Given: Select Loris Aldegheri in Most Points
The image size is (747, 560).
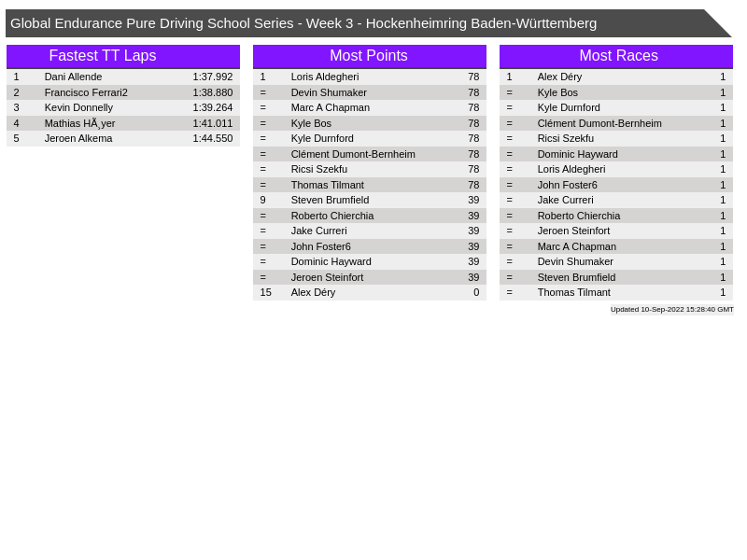Looking at the screenshot, I should coord(324,77).
